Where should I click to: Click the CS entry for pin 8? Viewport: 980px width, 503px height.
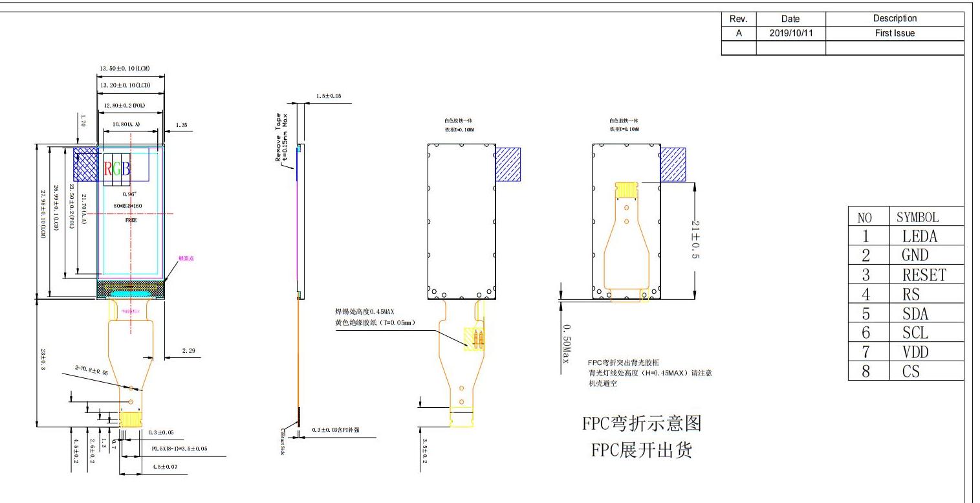[911, 372]
